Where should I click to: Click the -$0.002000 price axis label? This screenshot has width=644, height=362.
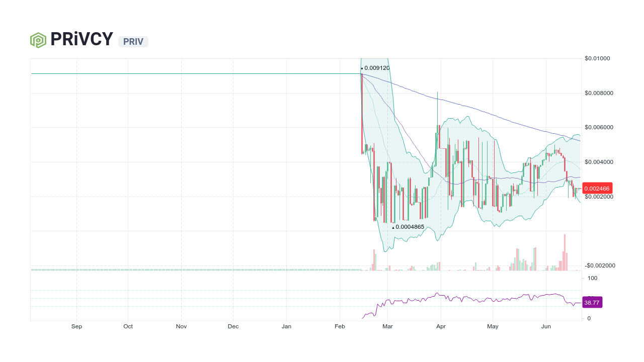[600, 265]
